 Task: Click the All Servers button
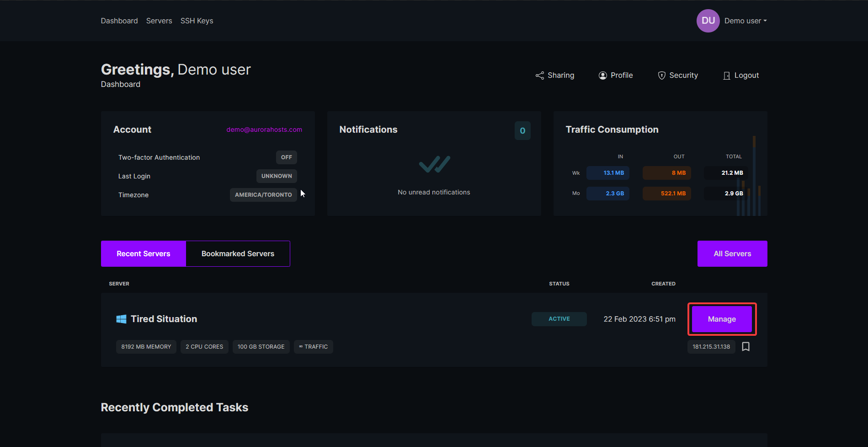[x=732, y=254]
